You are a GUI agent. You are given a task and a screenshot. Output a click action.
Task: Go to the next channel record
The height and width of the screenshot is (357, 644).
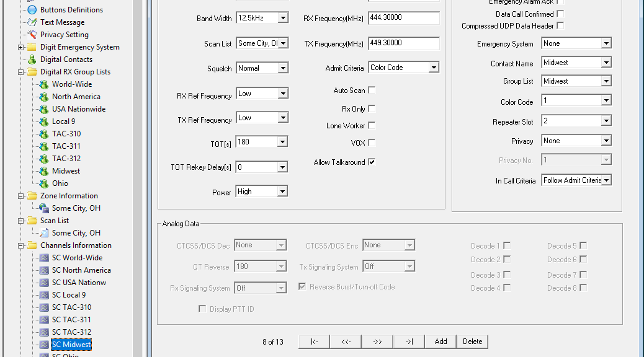click(x=377, y=341)
